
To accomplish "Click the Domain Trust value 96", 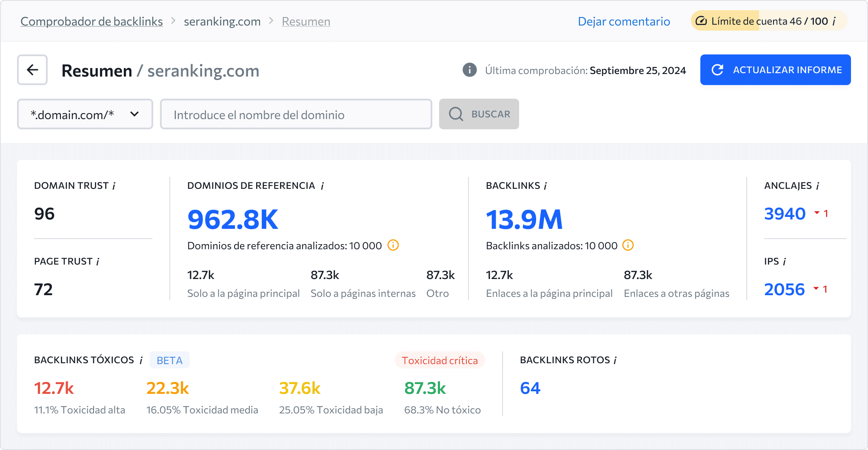I will click(44, 214).
